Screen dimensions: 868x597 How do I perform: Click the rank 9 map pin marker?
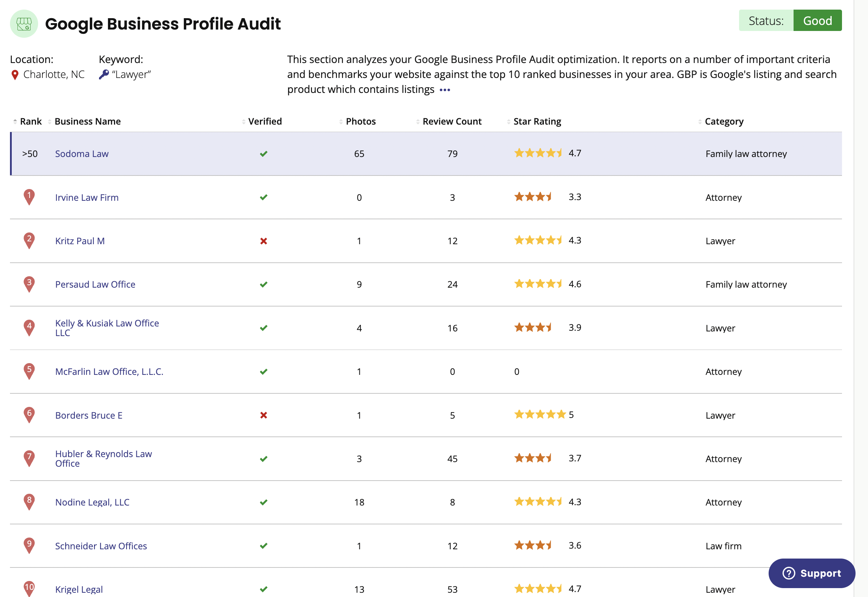[x=29, y=545]
